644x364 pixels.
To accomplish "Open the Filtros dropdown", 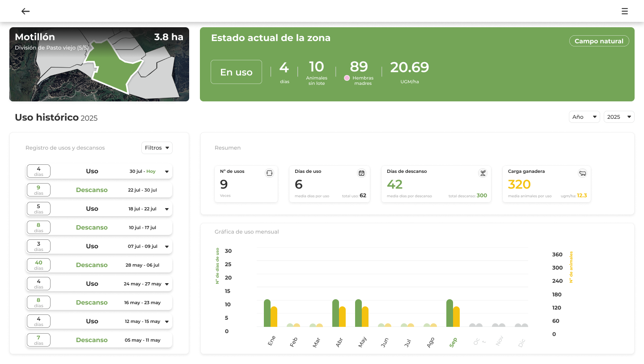I will (x=157, y=148).
